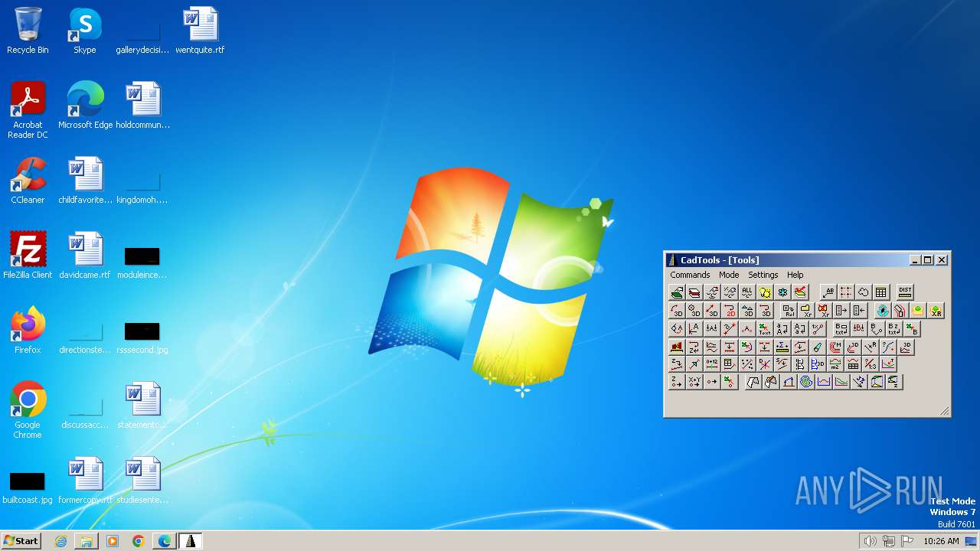This screenshot has height=551, width=980.
Task: Select the XR layer icon in CadTools
Action: [936, 311]
